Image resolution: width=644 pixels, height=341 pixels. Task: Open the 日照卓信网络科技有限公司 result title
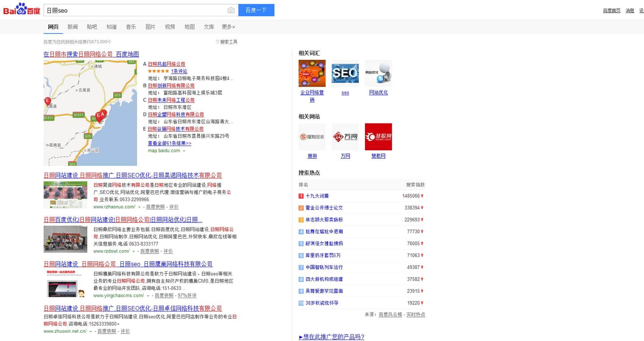pos(133,308)
